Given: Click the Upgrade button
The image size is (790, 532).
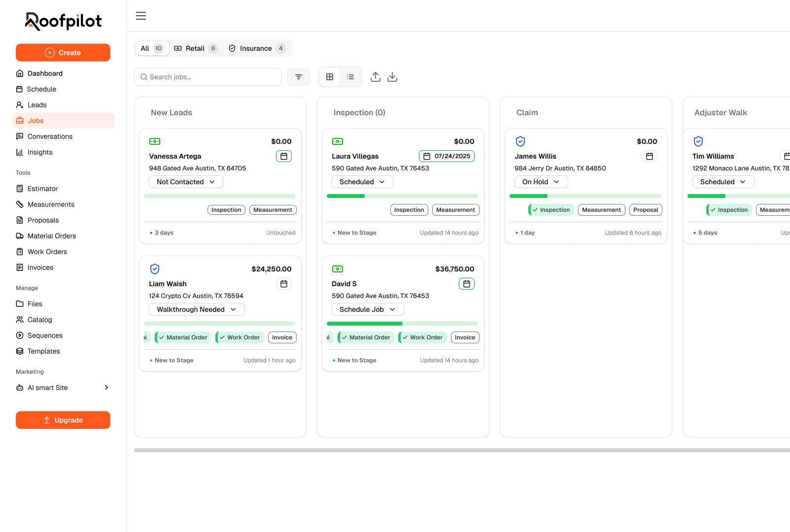Looking at the screenshot, I should (x=63, y=420).
